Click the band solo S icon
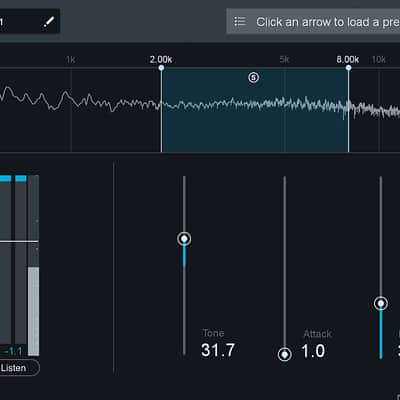 pyautogui.click(x=254, y=78)
